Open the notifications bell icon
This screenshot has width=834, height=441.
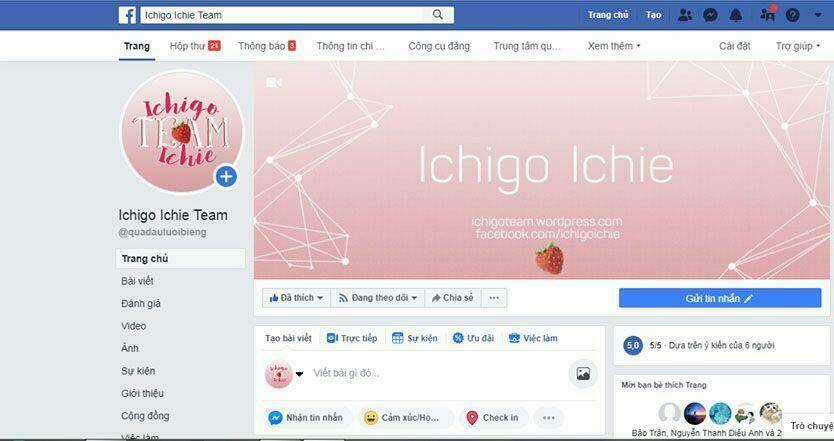click(x=736, y=15)
